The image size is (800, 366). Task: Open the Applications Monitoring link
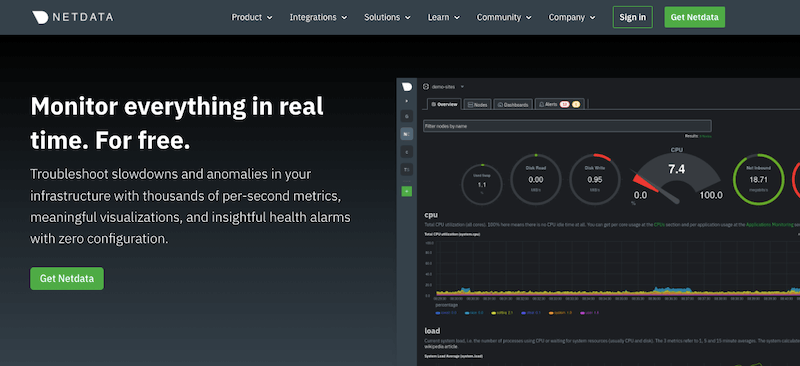pyautogui.click(x=769, y=224)
